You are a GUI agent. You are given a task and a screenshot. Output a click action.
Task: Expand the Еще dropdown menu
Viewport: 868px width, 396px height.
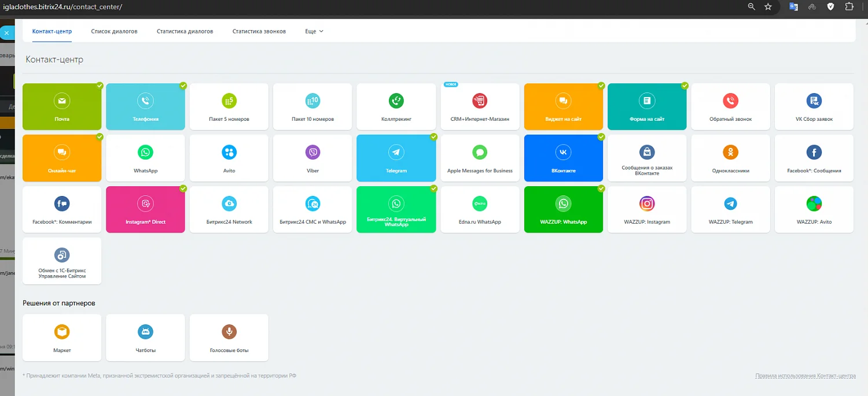(x=314, y=31)
